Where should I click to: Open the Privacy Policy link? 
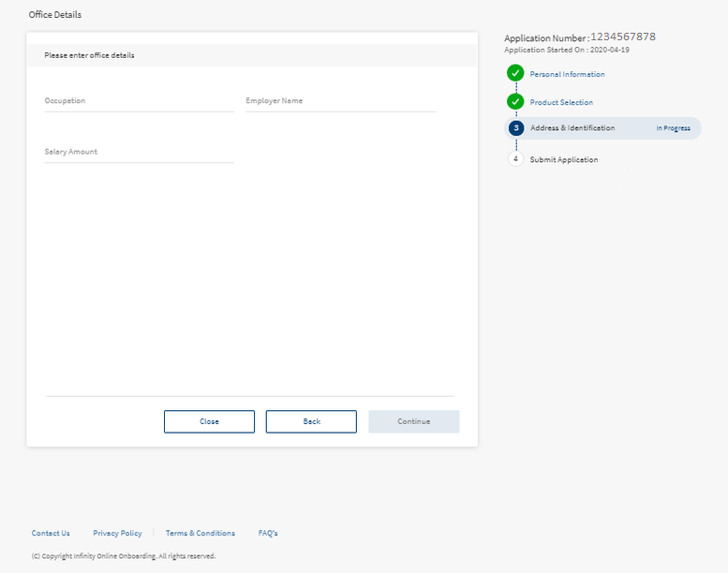(117, 533)
